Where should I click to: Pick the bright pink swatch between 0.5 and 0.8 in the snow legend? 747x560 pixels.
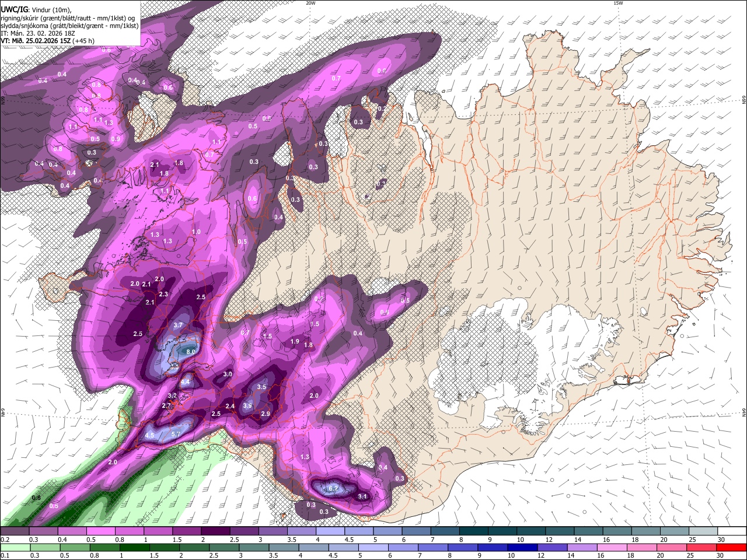pyautogui.click(x=100, y=531)
